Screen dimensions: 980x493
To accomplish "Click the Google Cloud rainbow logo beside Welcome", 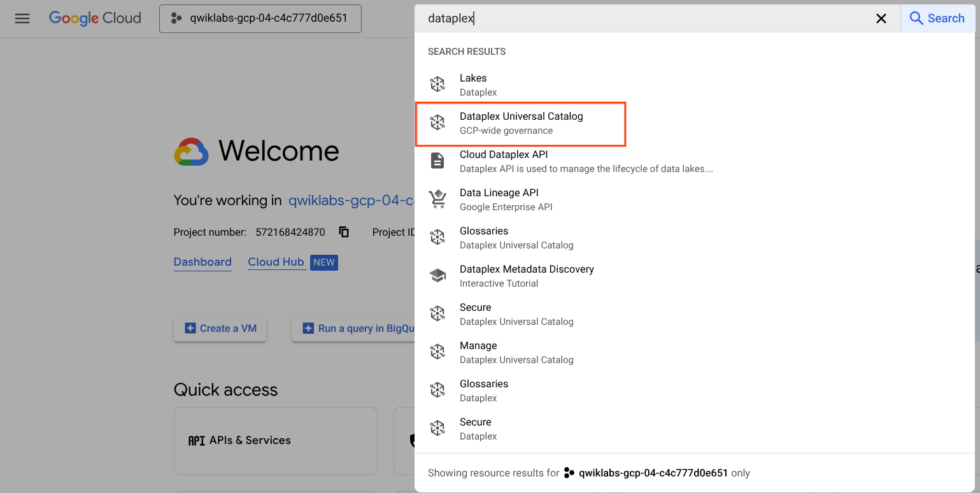I will pos(191,152).
